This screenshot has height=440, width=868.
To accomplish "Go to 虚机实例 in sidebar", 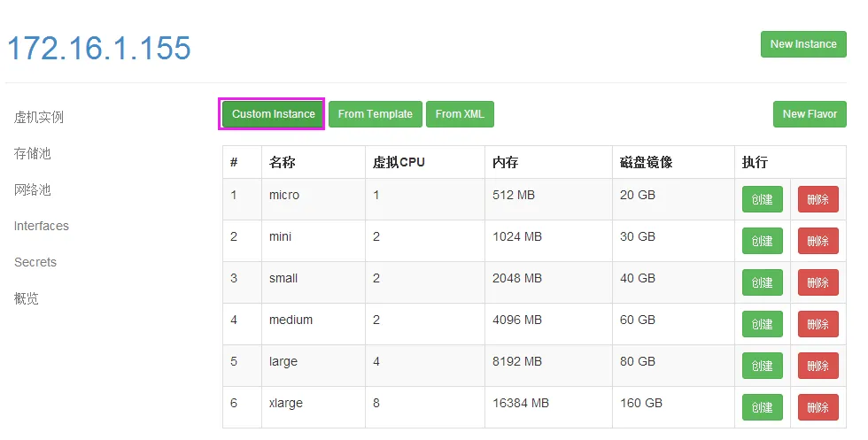I will pyautogui.click(x=39, y=117).
